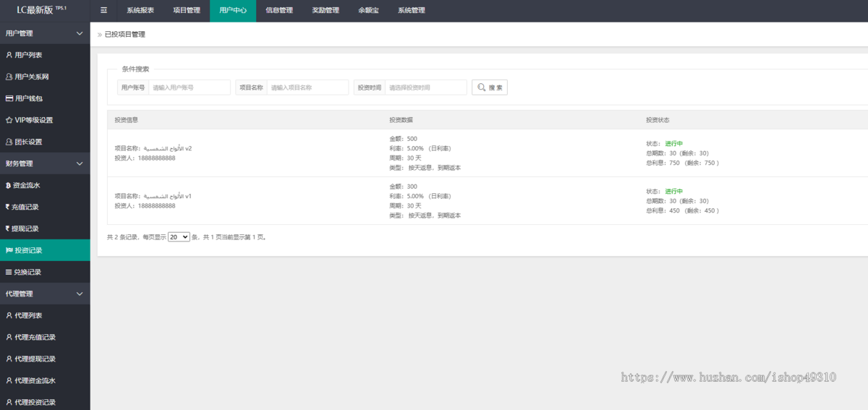The height and width of the screenshot is (410, 868).
Task: Open the 余额宝 top menu
Action: pyautogui.click(x=369, y=11)
